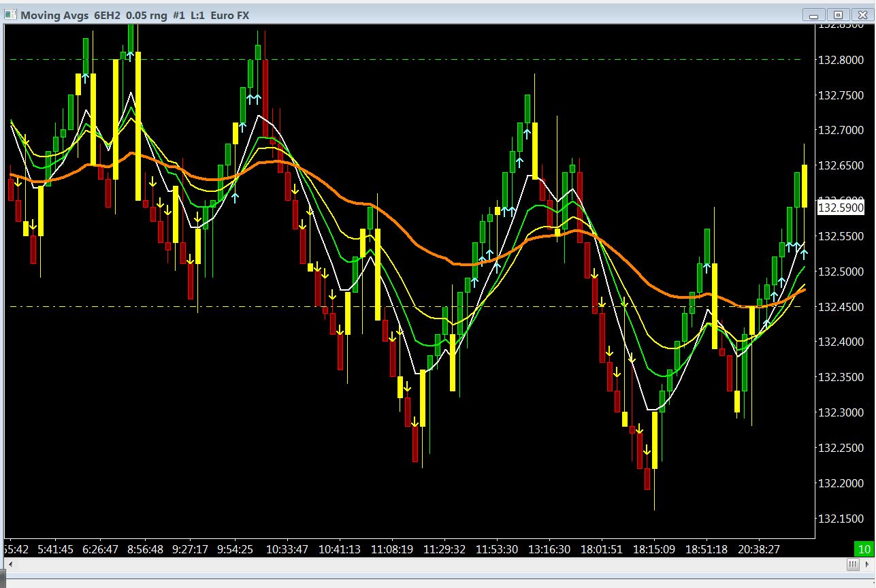876x588 pixels.
Task: Click the chart window icon in title bar
Action: 10,14
